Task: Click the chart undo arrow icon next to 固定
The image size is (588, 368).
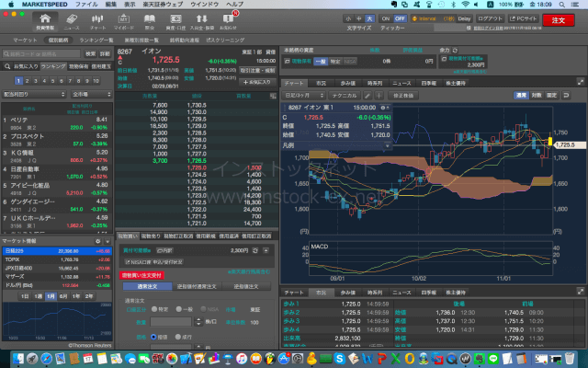Action: (566, 96)
